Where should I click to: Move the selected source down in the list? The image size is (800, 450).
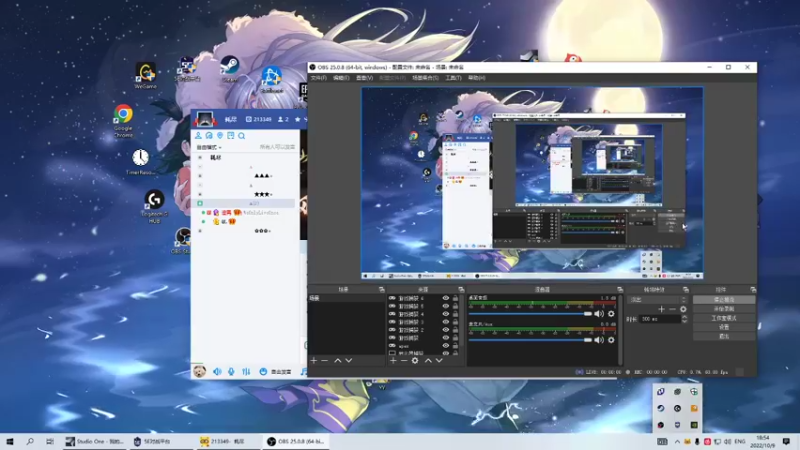coord(439,361)
